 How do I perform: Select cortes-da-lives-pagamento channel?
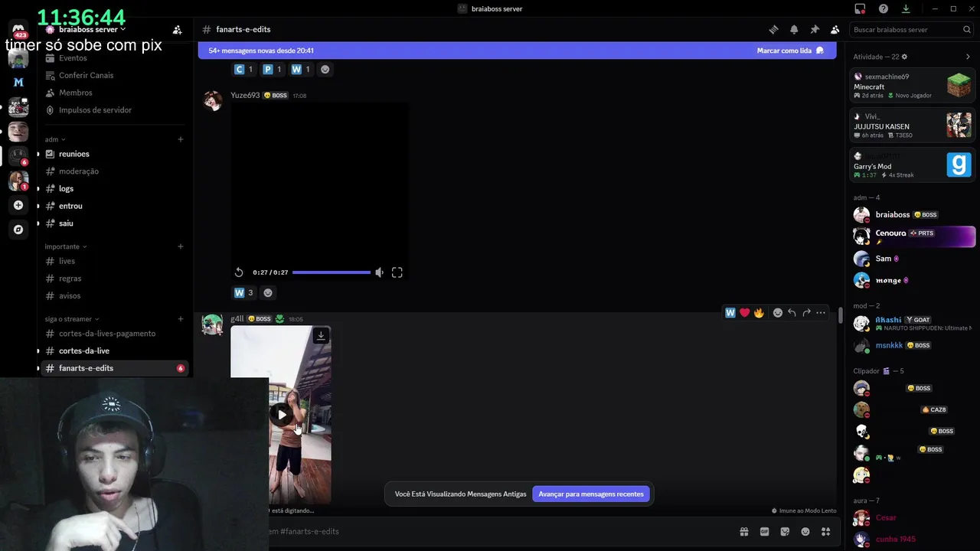pyautogui.click(x=107, y=334)
